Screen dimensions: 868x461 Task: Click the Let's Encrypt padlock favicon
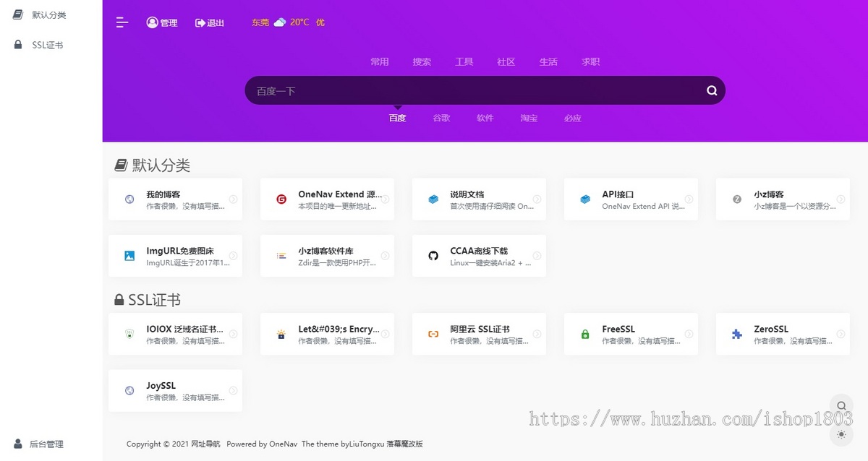281,334
